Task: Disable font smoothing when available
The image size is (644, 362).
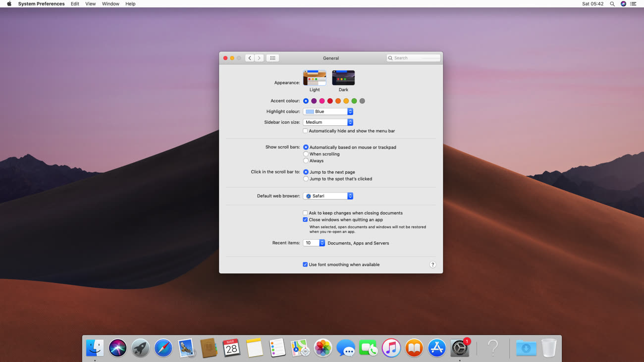Action: tap(306, 264)
